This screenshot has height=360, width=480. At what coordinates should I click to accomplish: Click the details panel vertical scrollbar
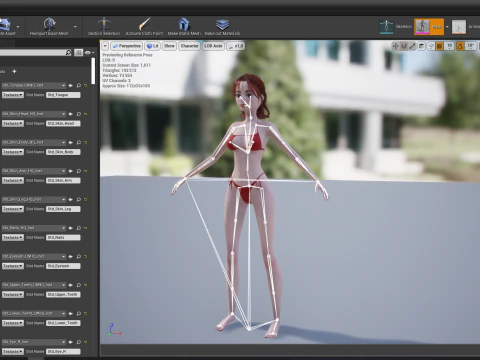(93, 71)
